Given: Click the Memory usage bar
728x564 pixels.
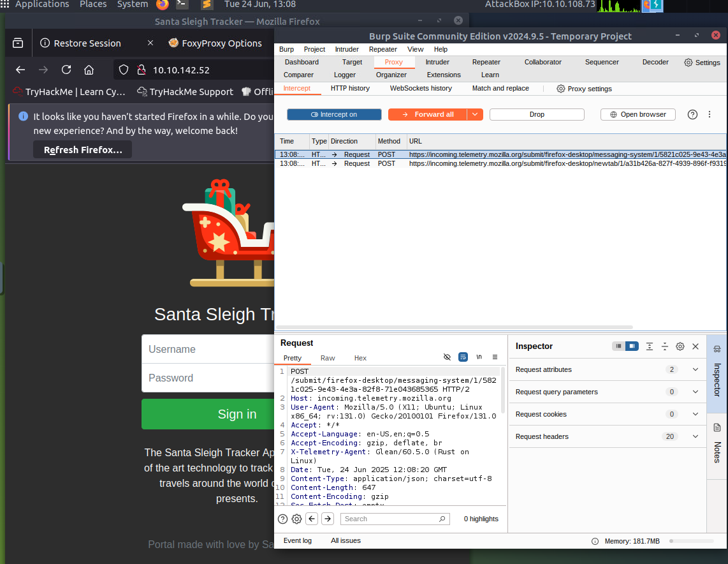Looking at the screenshot, I should [x=692, y=540].
